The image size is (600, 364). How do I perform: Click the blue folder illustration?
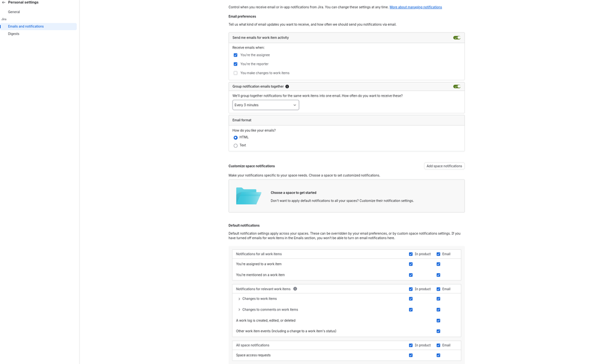tap(248, 196)
